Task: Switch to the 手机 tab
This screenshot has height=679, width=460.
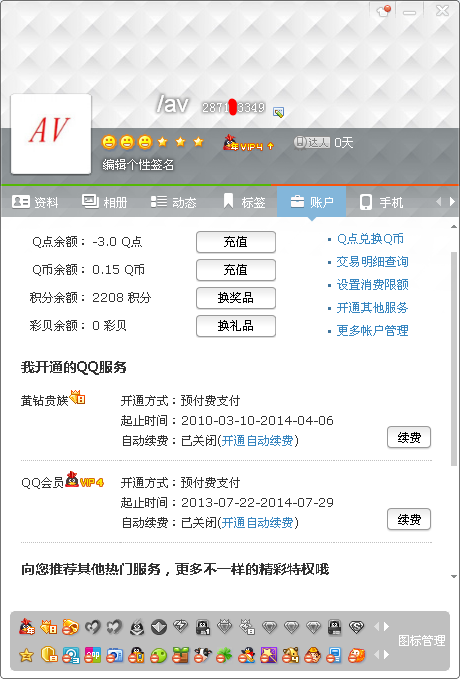Action: point(381,202)
